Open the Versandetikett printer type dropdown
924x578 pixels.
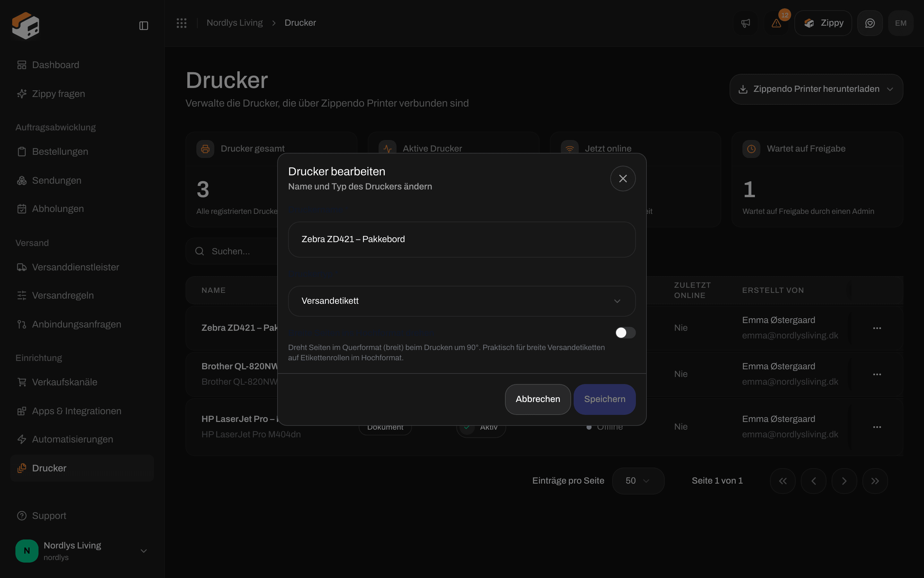pyautogui.click(x=462, y=301)
